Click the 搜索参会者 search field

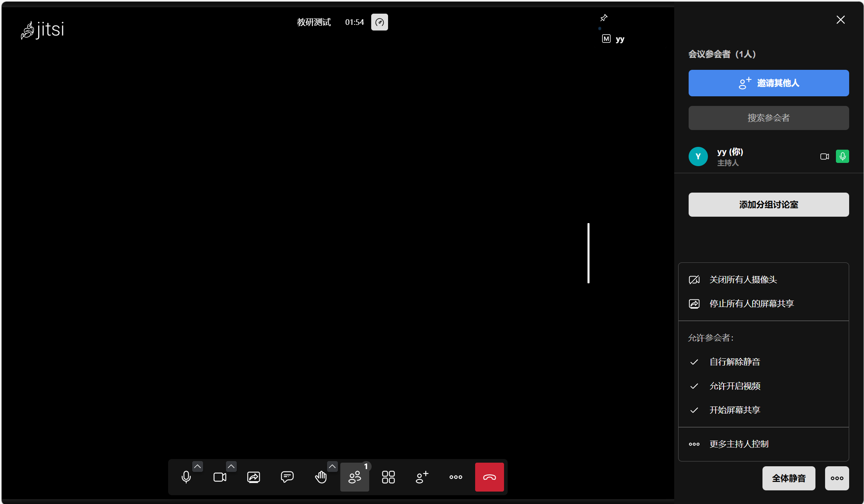point(768,118)
